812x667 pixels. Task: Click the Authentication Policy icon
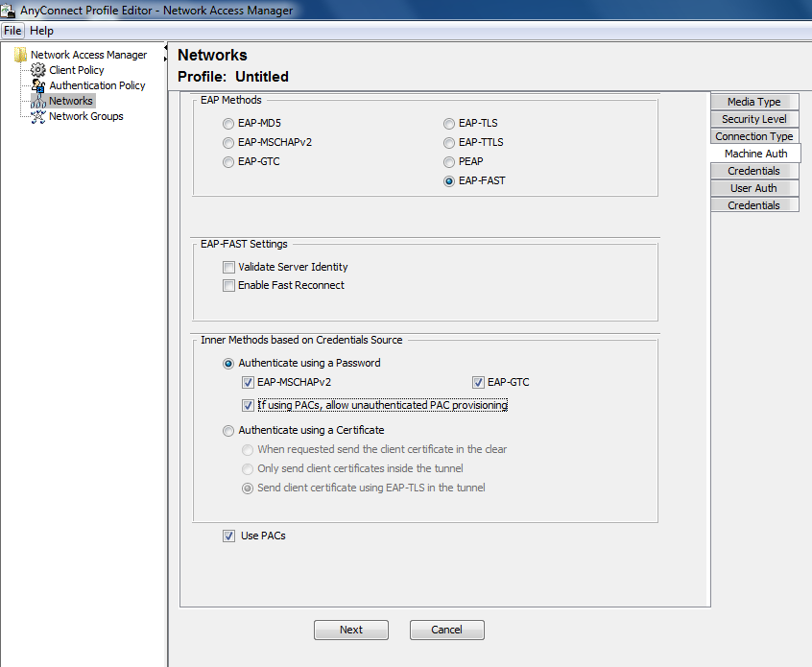click(x=37, y=85)
